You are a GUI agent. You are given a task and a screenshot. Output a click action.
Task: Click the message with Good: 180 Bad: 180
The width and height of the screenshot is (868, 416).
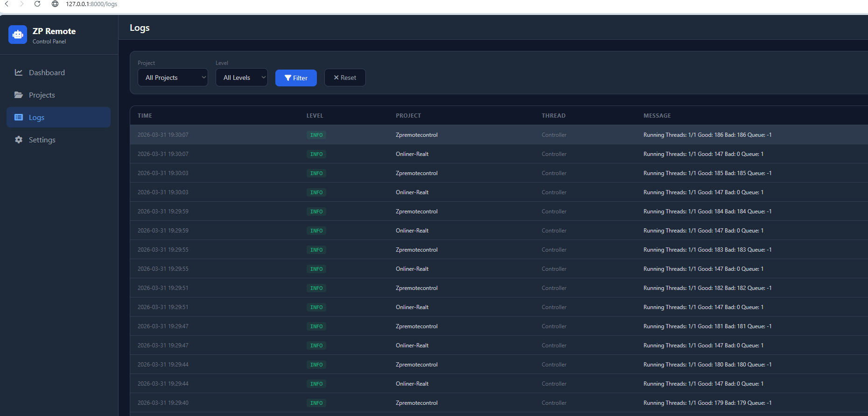(707, 365)
